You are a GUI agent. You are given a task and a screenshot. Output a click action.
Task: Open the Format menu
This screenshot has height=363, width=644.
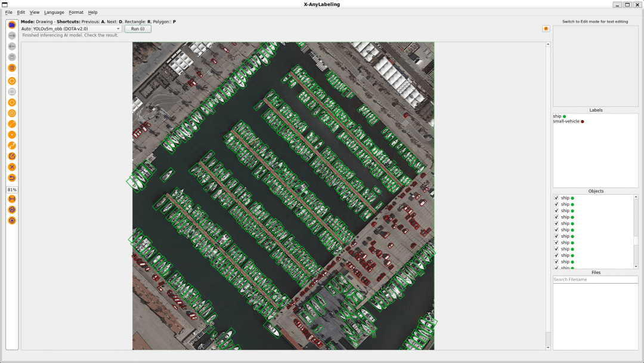[x=76, y=13]
